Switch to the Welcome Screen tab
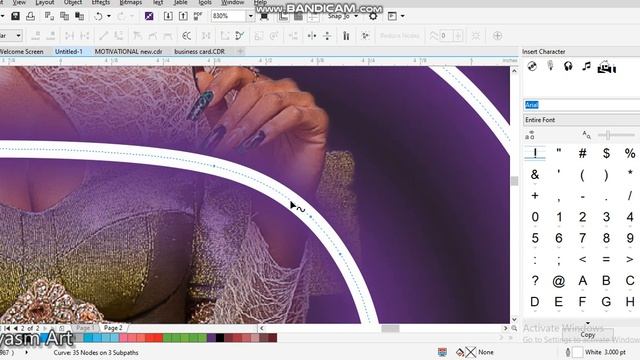Image resolution: width=640 pixels, height=360 pixels. tap(22, 51)
